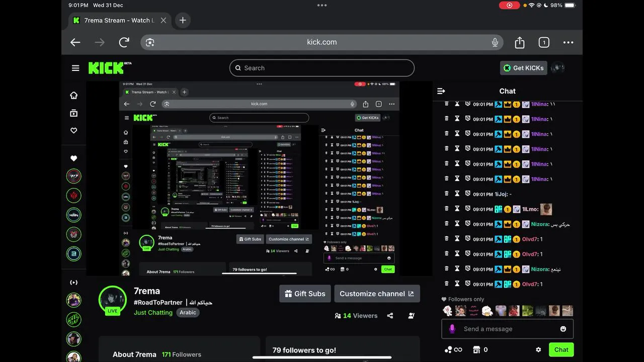This screenshot has height=362, width=644.
Task: Select the 7rema Stream tab
Action: tap(120, 21)
